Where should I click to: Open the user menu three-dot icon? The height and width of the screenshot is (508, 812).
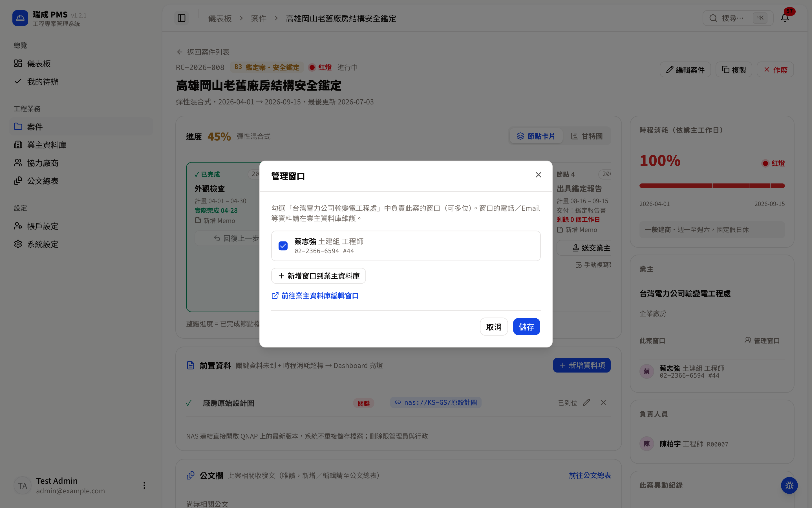[x=144, y=485]
